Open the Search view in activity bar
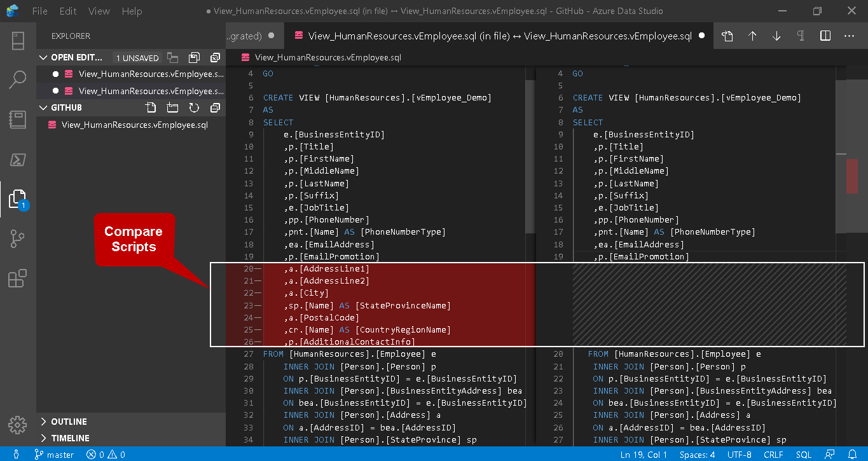 (18, 79)
